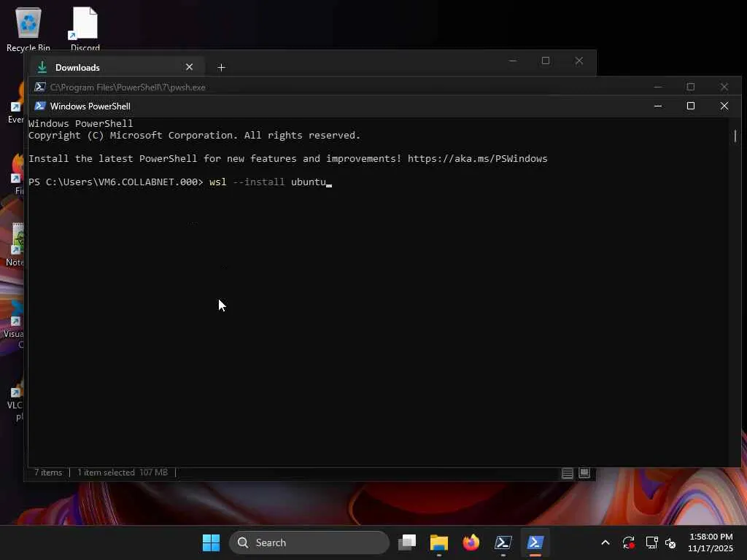Click the pwsh.exe window title icon
Viewport: 747px width, 560px height.
click(x=40, y=87)
